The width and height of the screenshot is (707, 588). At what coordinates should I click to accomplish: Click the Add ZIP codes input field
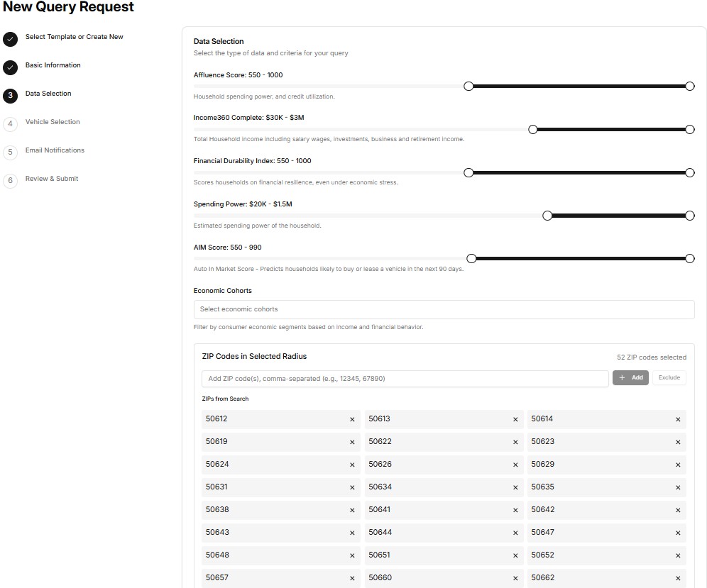pyautogui.click(x=405, y=379)
